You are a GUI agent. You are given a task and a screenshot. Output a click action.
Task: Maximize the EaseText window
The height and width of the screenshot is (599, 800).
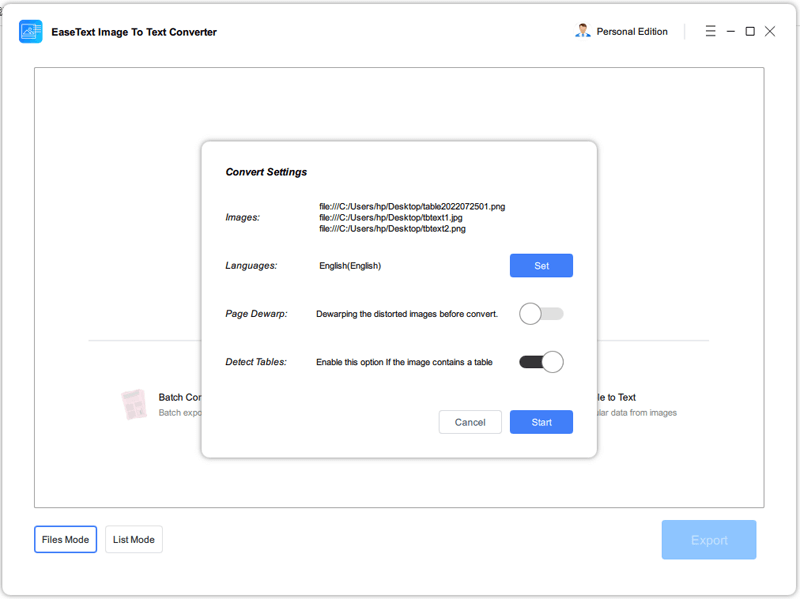pyautogui.click(x=750, y=31)
